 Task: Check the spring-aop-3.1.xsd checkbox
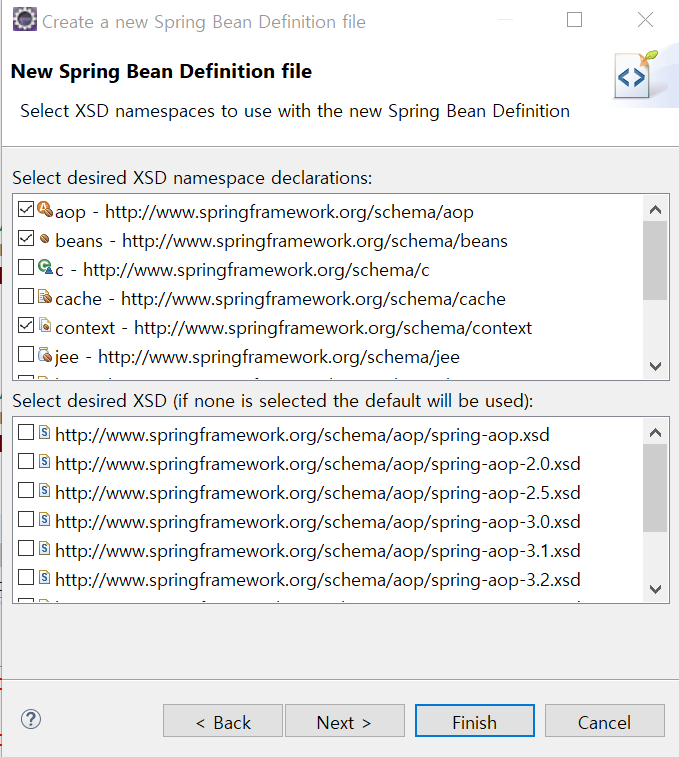coord(26,548)
